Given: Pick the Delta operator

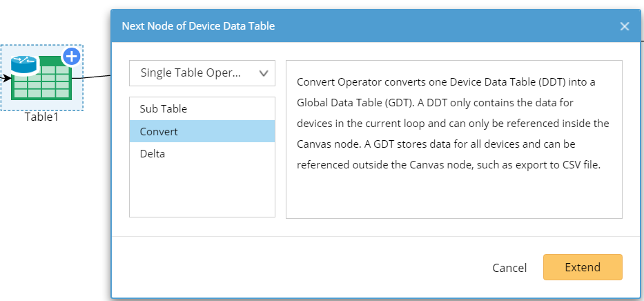Looking at the screenshot, I should coord(152,154).
